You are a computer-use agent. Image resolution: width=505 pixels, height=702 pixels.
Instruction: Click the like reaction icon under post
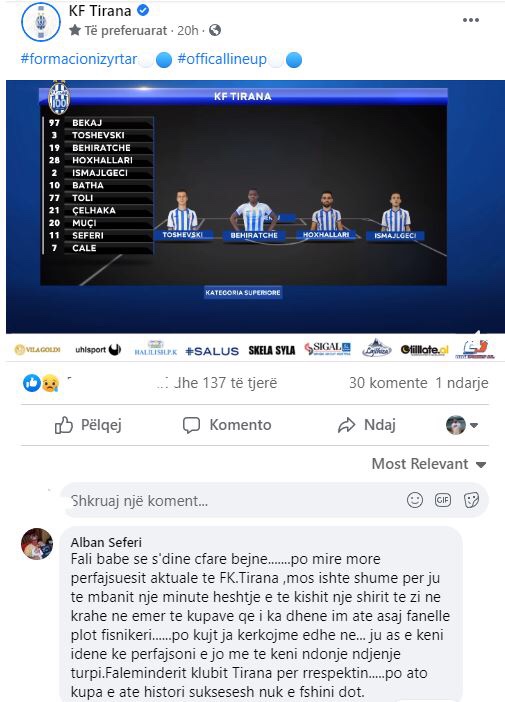click(32, 383)
